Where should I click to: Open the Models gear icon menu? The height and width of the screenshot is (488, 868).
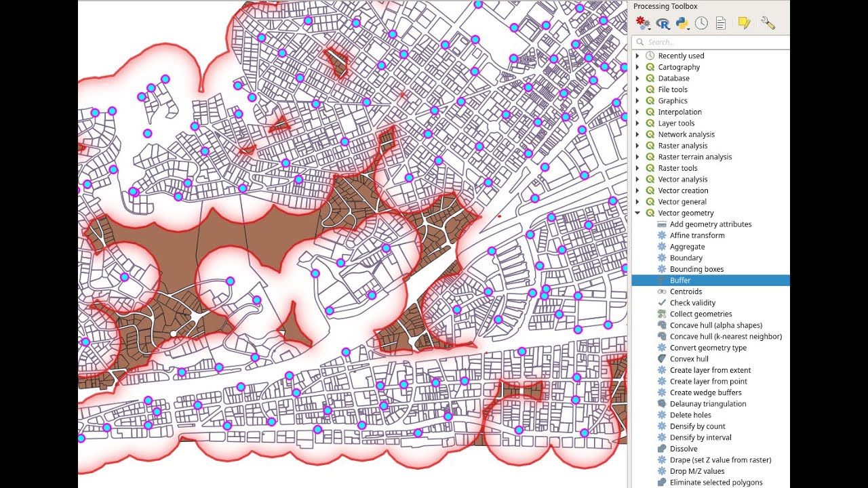click(x=644, y=23)
